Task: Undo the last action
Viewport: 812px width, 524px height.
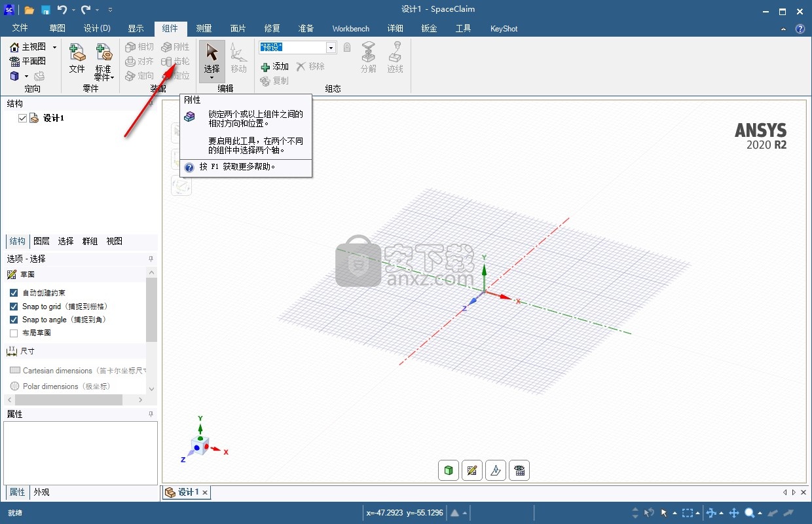Action: click(x=62, y=9)
